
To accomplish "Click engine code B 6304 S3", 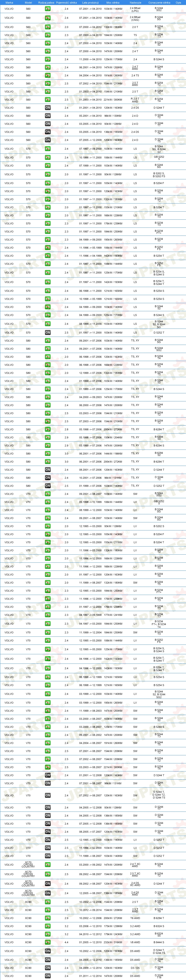I will [x=159, y=437].
